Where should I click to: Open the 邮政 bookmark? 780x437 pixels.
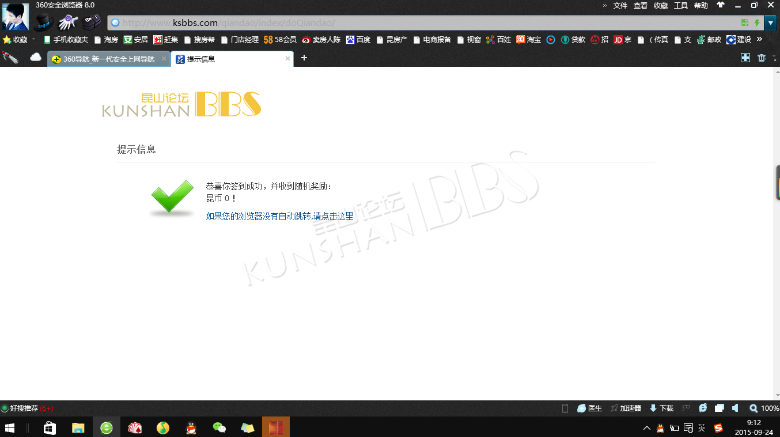click(x=709, y=40)
